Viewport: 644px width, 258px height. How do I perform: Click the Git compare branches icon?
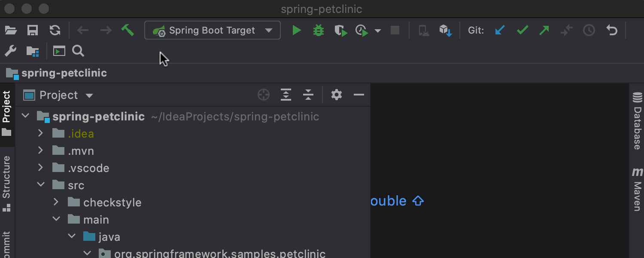click(x=567, y=31)
